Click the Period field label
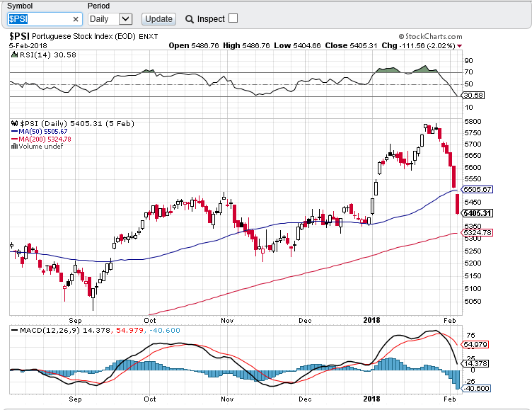Screen dimensions: 532x410 click(99, 6)
